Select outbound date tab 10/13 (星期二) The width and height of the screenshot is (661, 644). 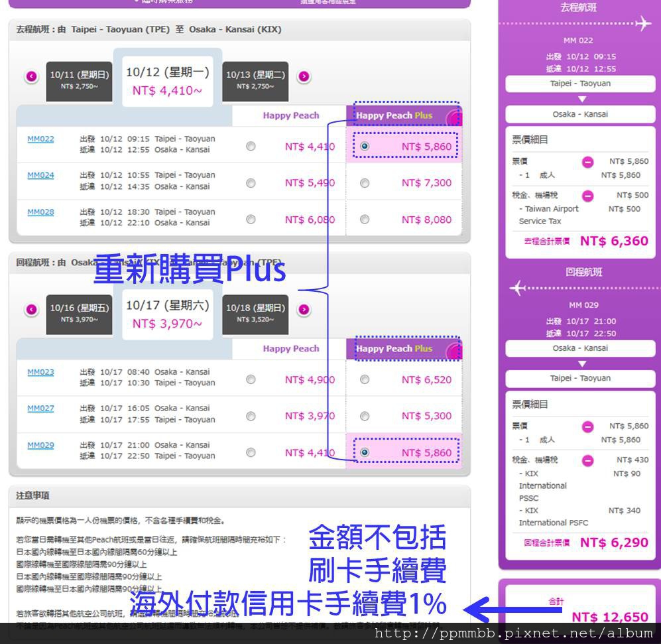(255, 81)
